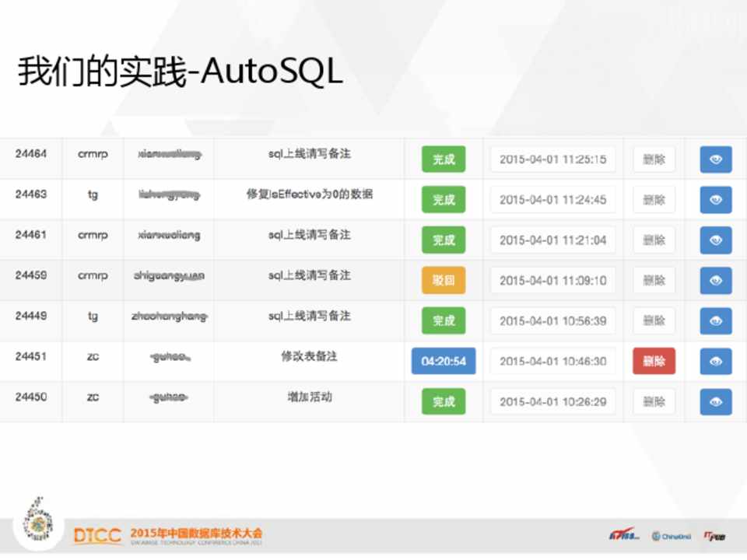Click the eye view icon for row 24464

pyautogui.click(x=716, y=159)
